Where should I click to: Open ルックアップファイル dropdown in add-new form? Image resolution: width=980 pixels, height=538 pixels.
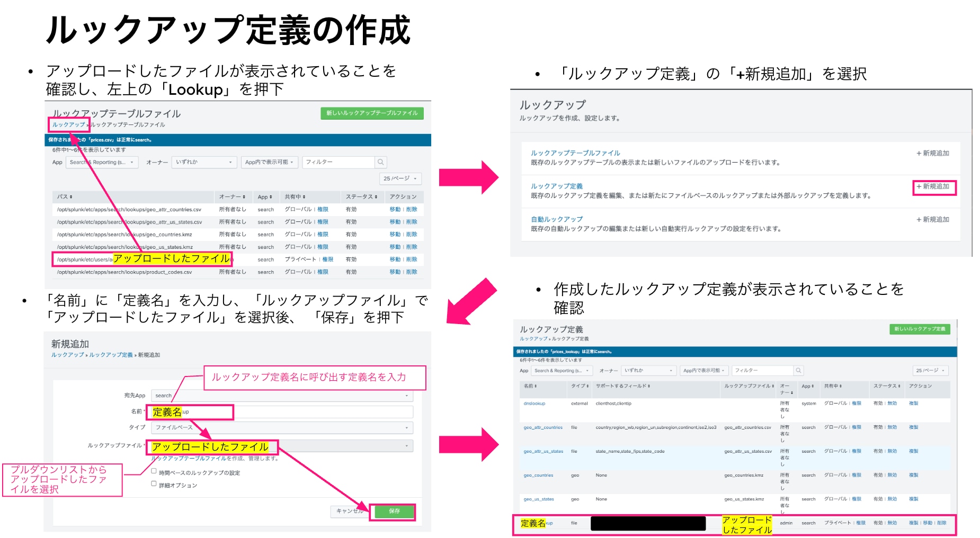pos(282,446)
